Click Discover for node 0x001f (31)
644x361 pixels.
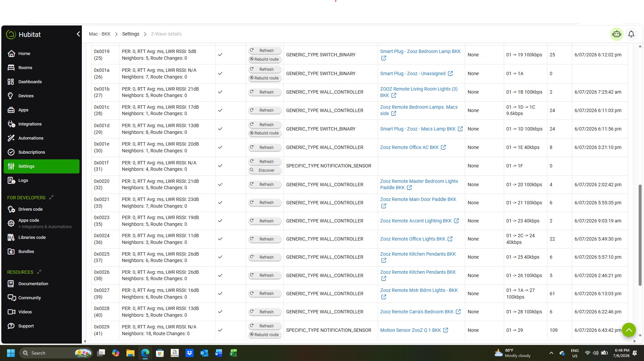click(265, 170)
